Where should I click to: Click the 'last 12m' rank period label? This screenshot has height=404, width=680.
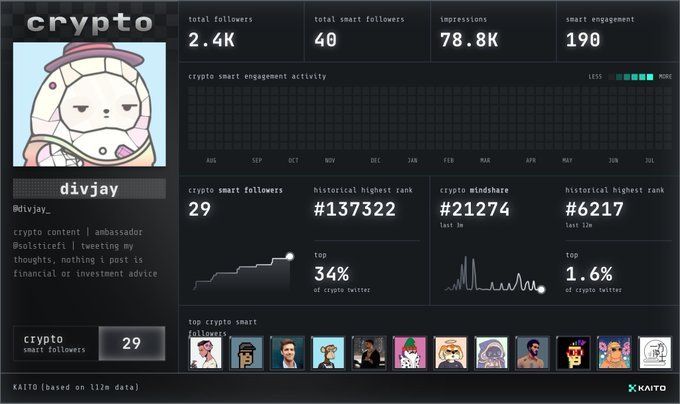pos(579,225)
